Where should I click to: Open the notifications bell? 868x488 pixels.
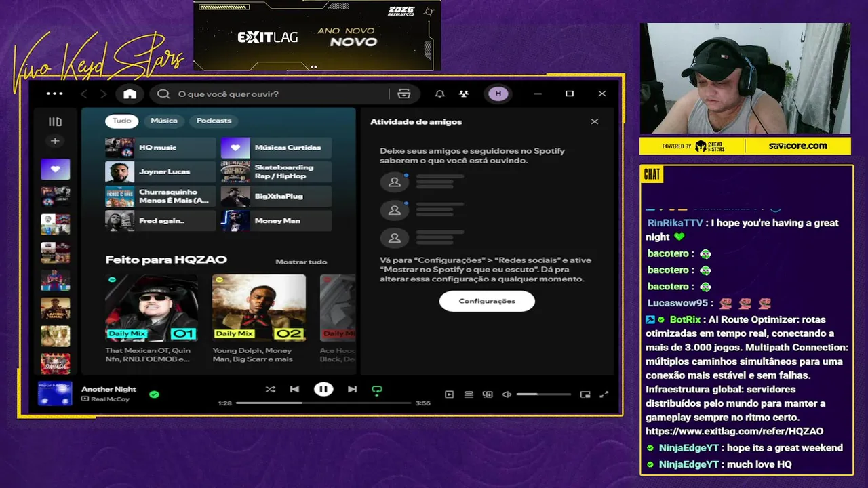(x=440, y=94)
